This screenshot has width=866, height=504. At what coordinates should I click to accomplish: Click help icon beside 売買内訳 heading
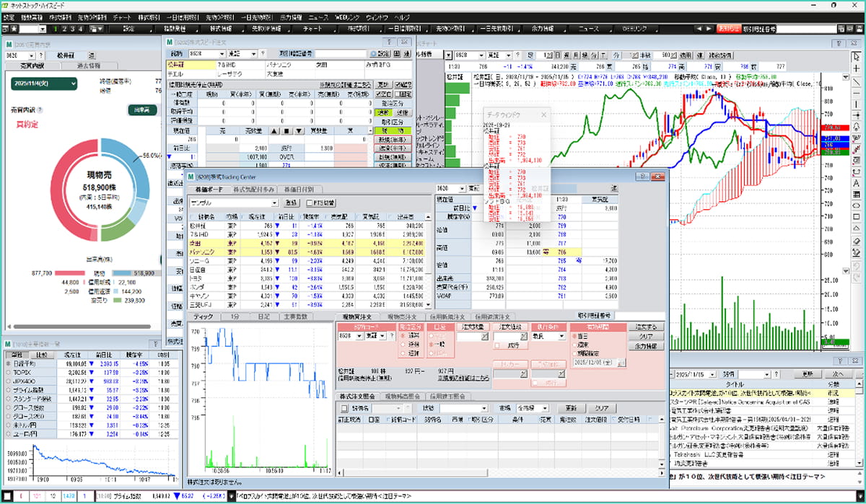click(x=40, y=110)
